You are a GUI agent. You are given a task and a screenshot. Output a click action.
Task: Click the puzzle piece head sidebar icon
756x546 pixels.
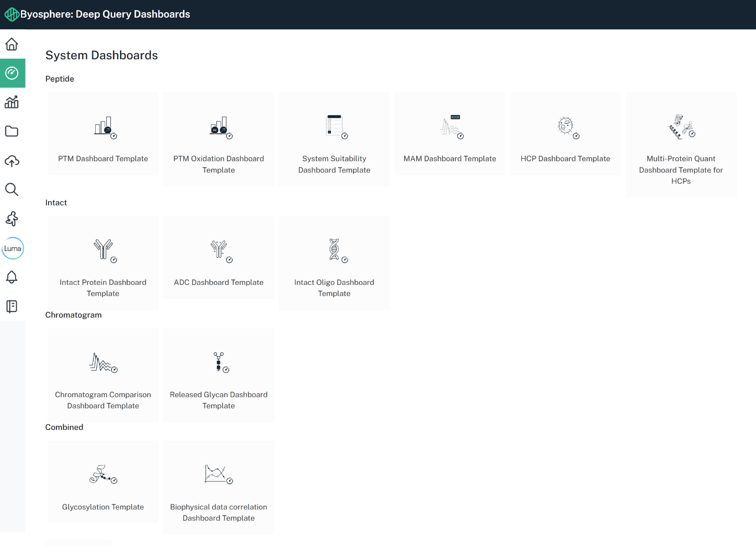(x=12, y=219)
